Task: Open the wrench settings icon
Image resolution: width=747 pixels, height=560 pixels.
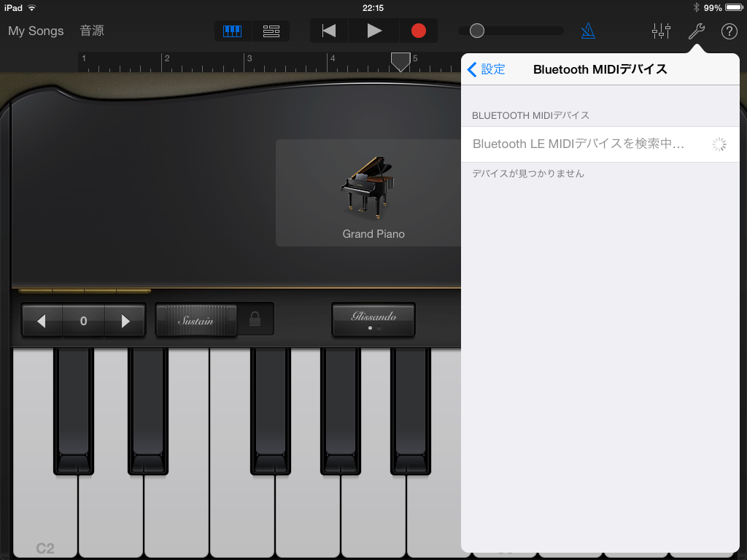Action: 697,31
